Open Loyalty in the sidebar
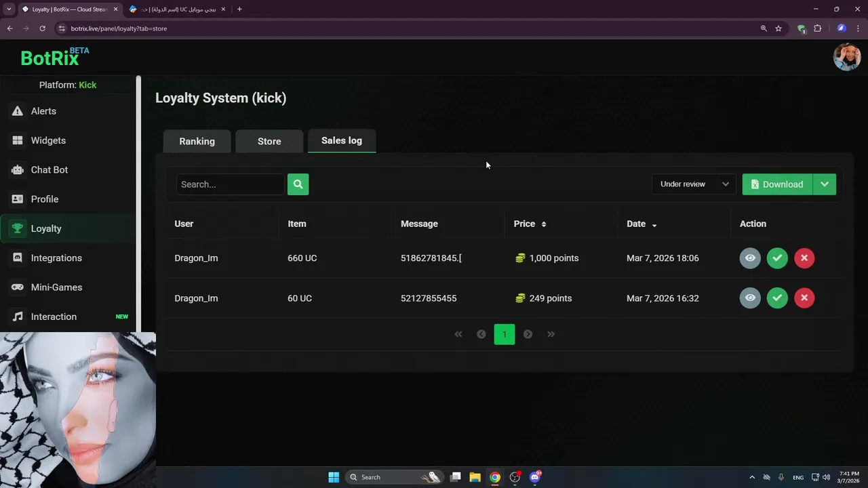This screenshot has width=868, height=488. [x=68, y=228]
